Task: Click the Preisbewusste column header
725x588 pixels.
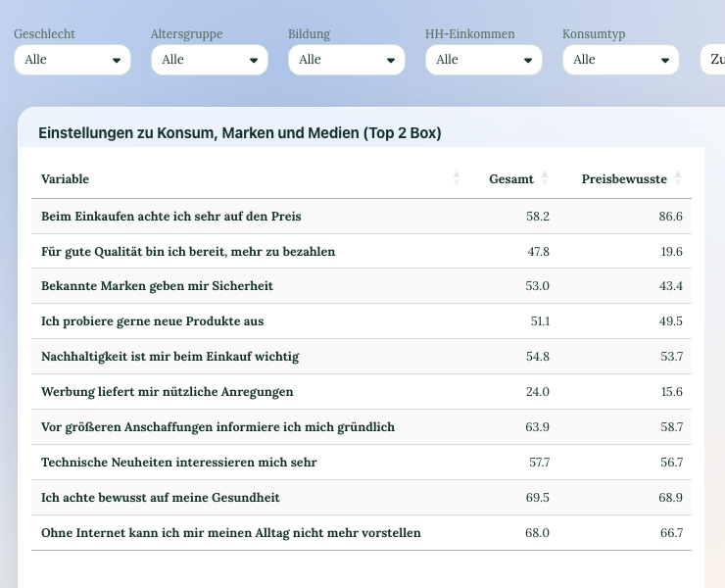Action: (x=623, y=179)
